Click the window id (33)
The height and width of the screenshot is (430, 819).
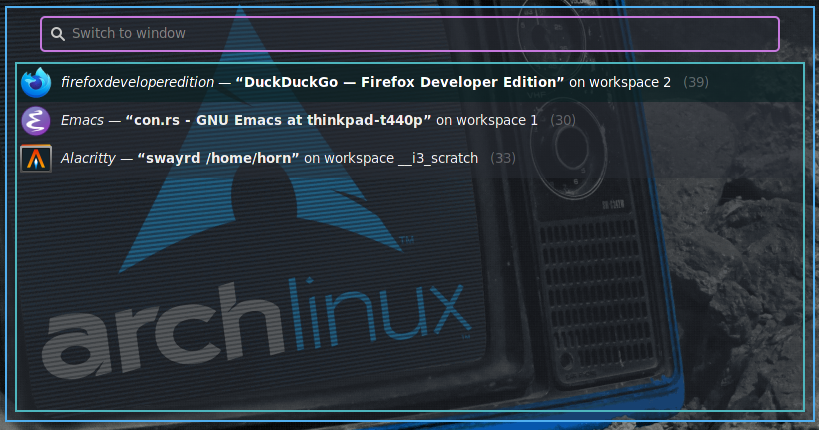click(x=503, y=159)
